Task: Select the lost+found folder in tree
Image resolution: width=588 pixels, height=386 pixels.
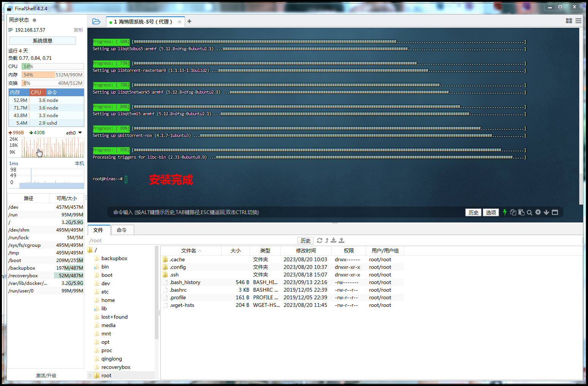Action: point(114,317)
